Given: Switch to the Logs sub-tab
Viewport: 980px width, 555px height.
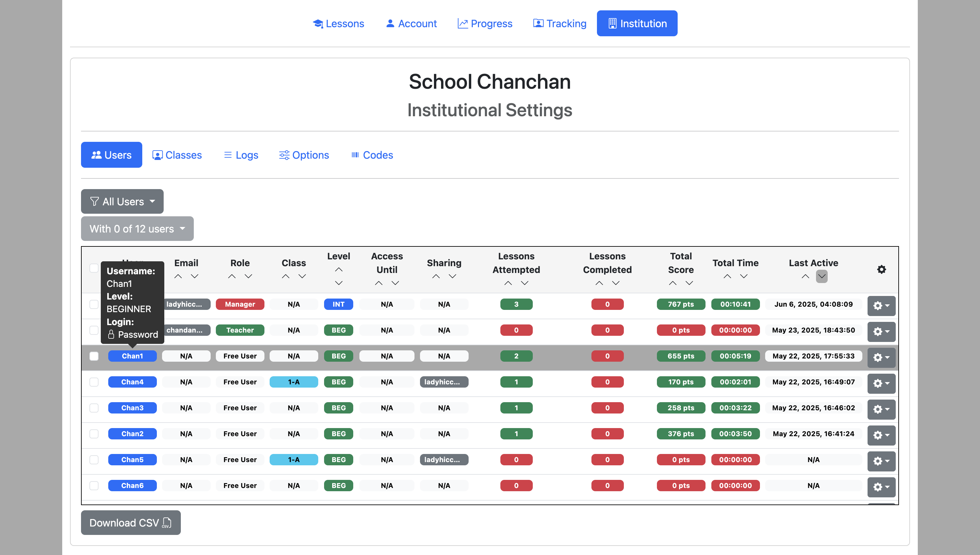Looking at the screenshot, I should [241, 155].
